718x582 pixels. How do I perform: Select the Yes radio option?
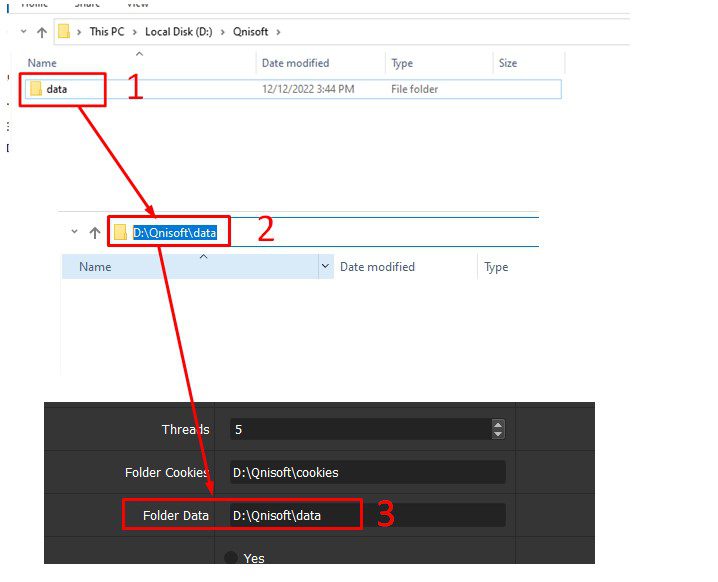(x=231, y=558)
